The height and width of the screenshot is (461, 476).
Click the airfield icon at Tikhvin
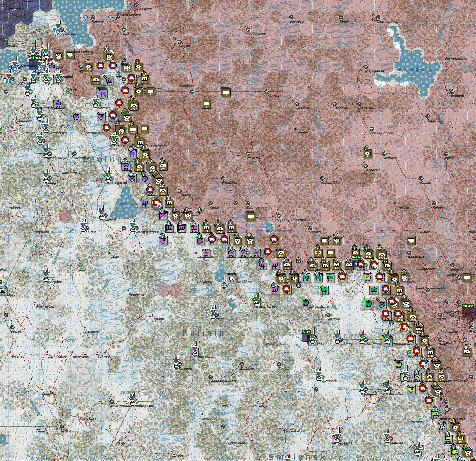(x=180, y=42)
